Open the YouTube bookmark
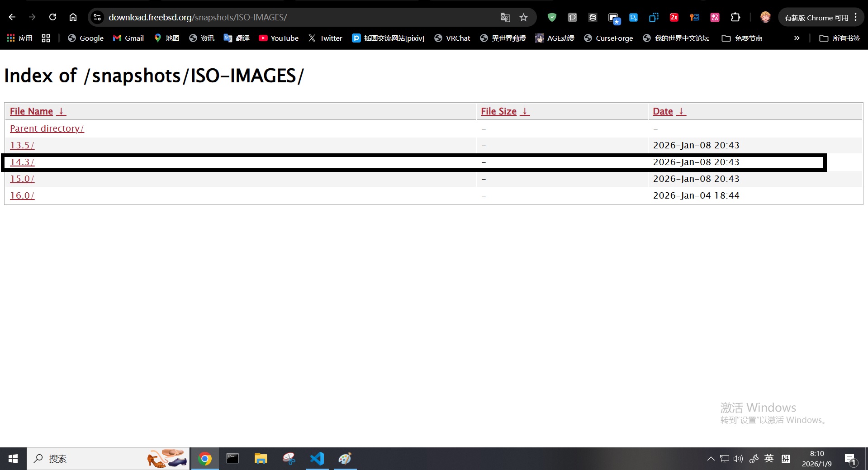Screen dimensions: 868x470 tap(279, 38)
